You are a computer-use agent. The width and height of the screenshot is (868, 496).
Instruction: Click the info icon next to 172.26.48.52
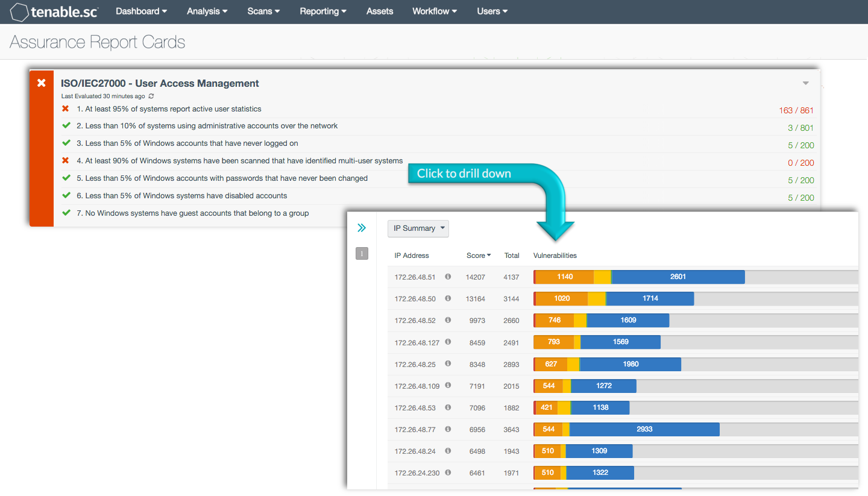point(448,320)
